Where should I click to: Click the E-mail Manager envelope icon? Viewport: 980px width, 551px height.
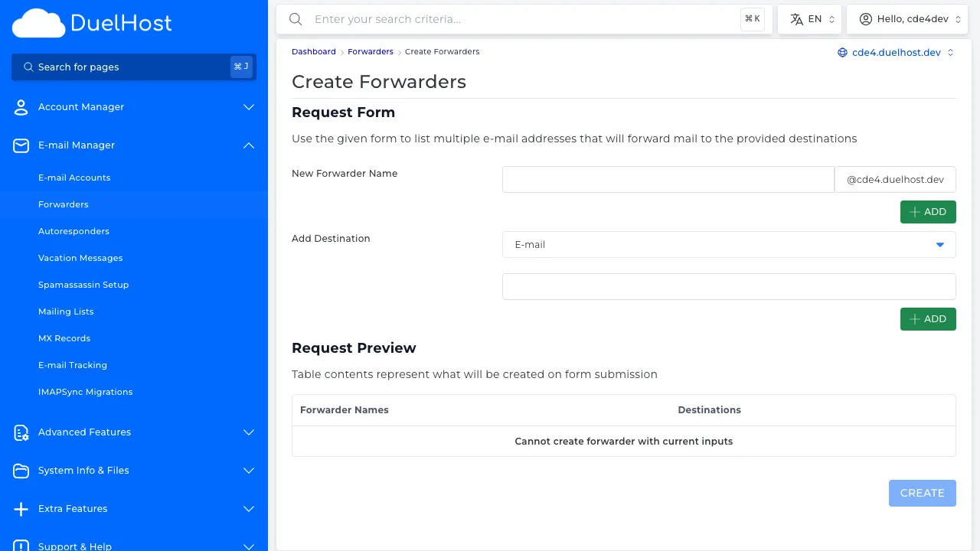point(21,145)
